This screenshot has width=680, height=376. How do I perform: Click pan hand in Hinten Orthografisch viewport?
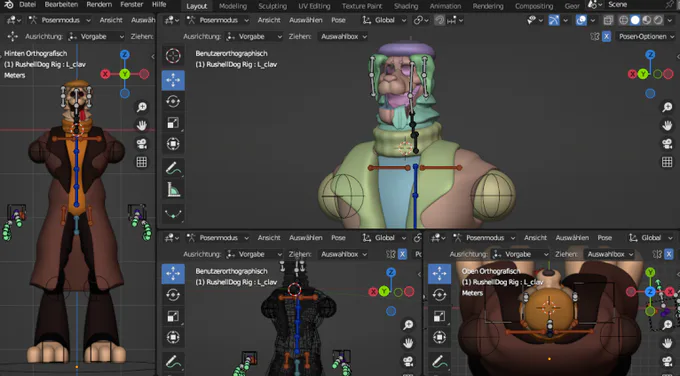(141, 125)
